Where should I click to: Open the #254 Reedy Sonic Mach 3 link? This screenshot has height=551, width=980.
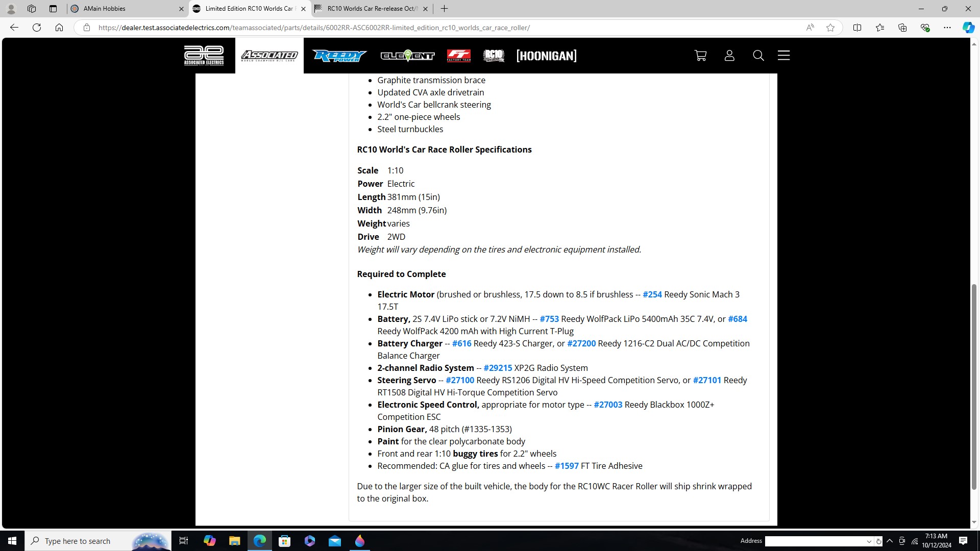(652, 294)
